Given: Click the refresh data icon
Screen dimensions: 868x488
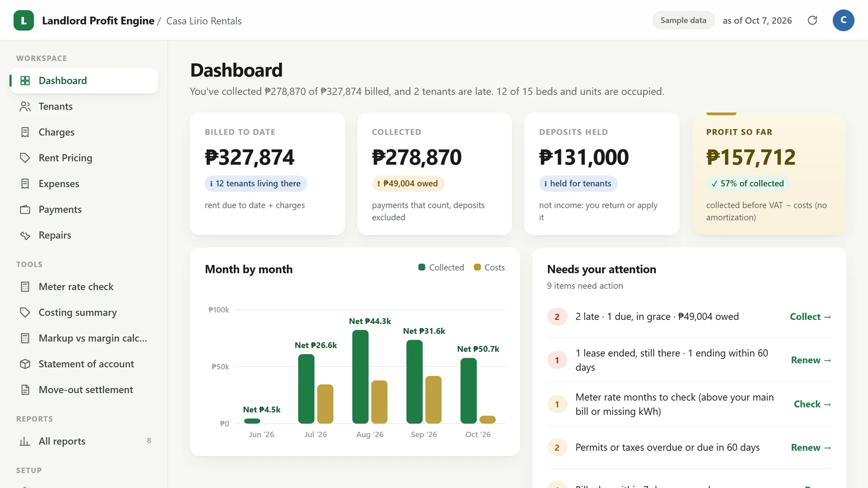Looking at the screenshot, I should pyautogui.click(x=812, y=20).
